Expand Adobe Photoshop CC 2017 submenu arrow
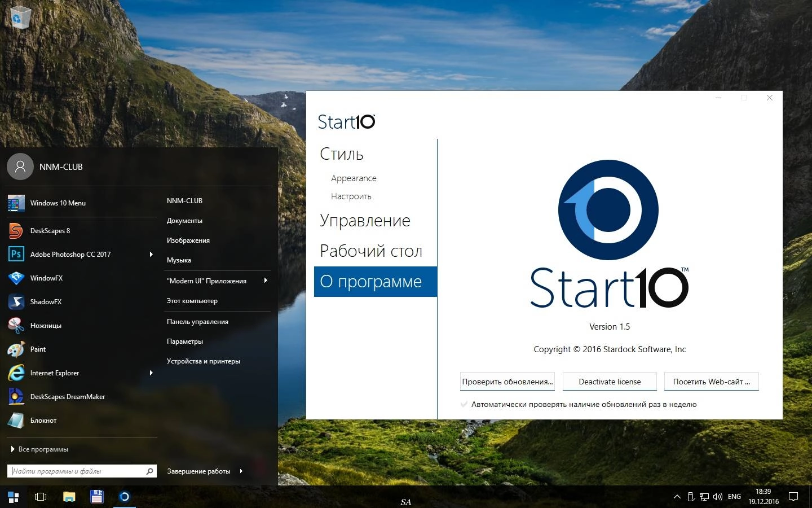This screenshot has height=508, width=812. 151,255
